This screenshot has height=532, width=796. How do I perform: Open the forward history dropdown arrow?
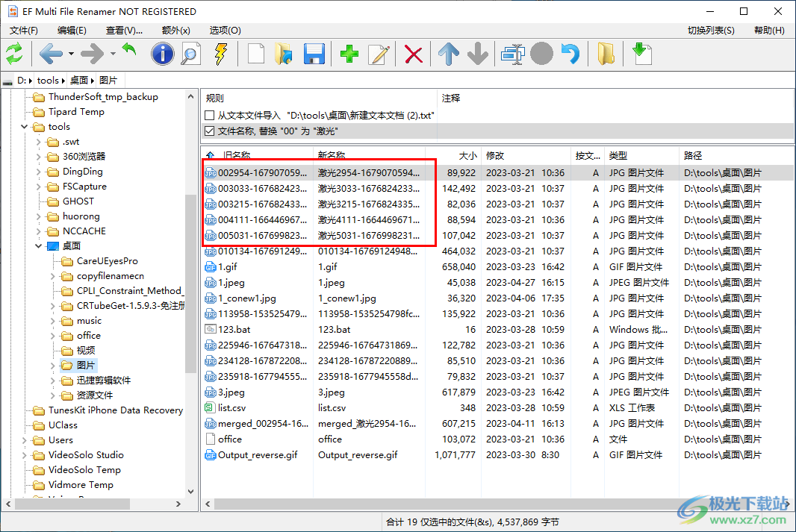tap(113, 54)
